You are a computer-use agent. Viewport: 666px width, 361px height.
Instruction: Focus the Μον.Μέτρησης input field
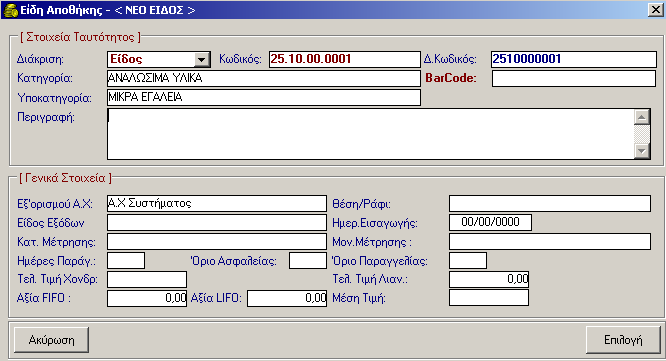point(550,242)
